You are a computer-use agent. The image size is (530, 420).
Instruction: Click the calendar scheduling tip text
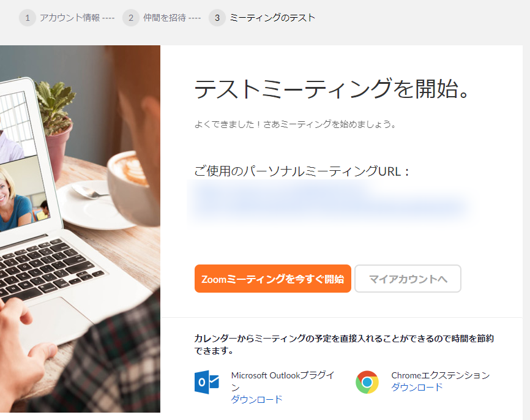tap(344, 344)
